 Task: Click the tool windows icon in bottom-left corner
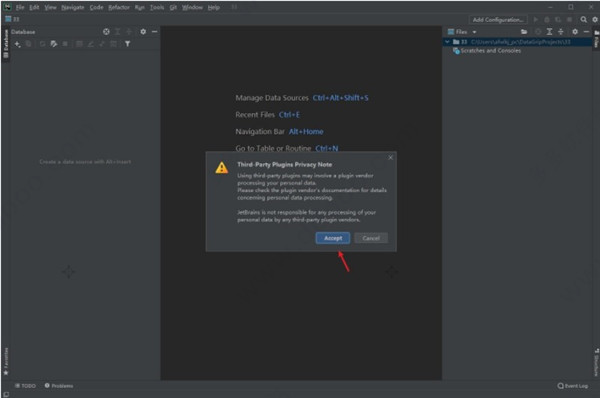tap(6, 394)
